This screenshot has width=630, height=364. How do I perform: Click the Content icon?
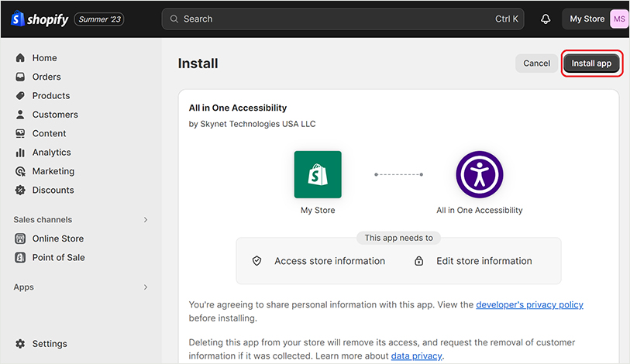click(x=20, y=133)
